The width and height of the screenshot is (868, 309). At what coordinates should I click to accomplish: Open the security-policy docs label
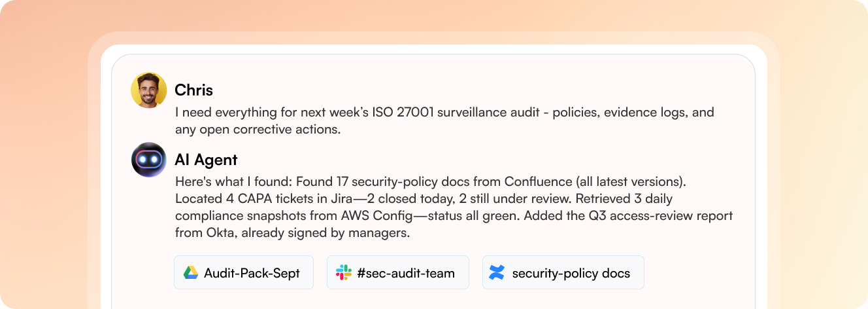pyautogui.click(x=571, y=273)
